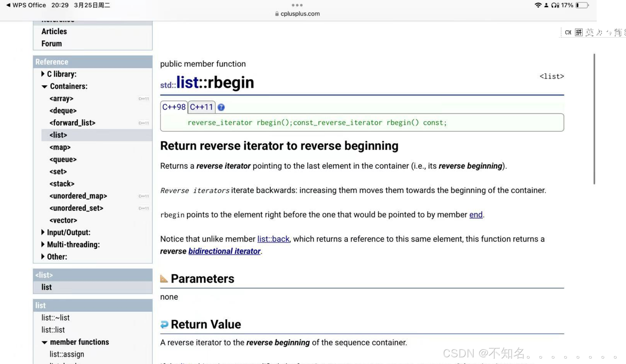
Task: Click the Parameters section ruler icon
Action: pyautogui.click(x=164, y=279)
